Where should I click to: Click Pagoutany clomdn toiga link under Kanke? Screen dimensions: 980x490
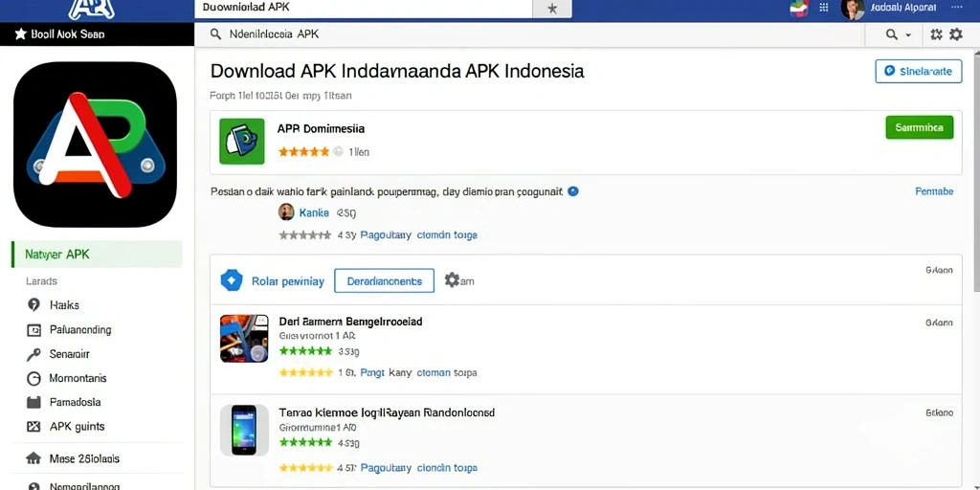419,235
